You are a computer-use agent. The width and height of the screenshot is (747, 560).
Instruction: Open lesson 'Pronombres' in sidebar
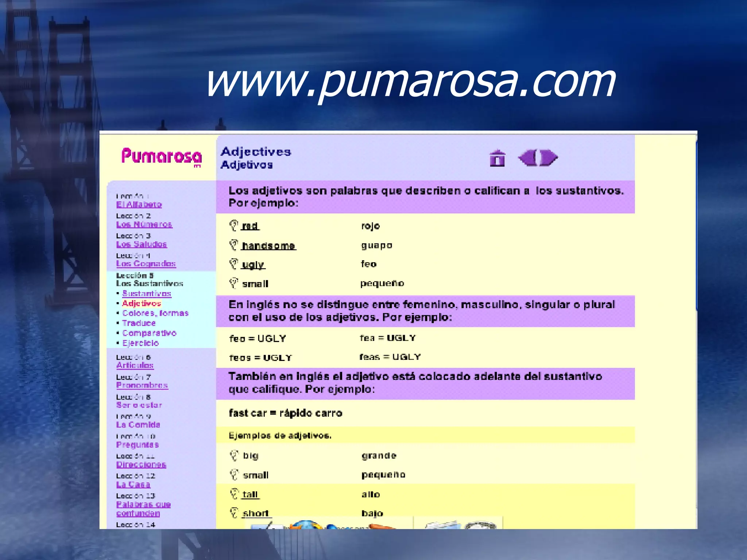click(142, 385)
